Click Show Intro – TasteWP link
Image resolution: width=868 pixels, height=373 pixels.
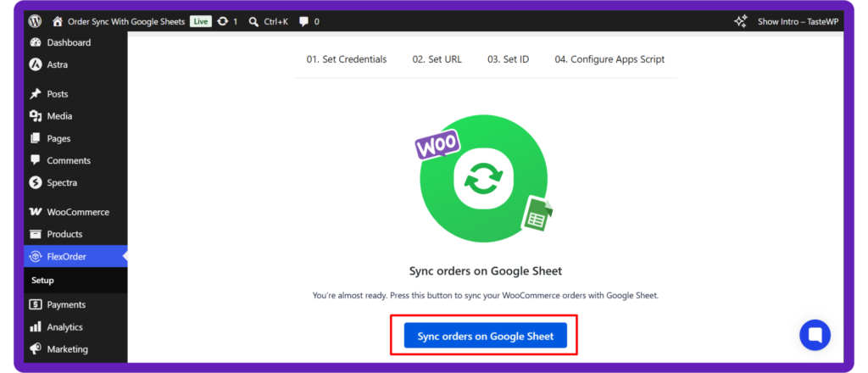tap(798, 21)
